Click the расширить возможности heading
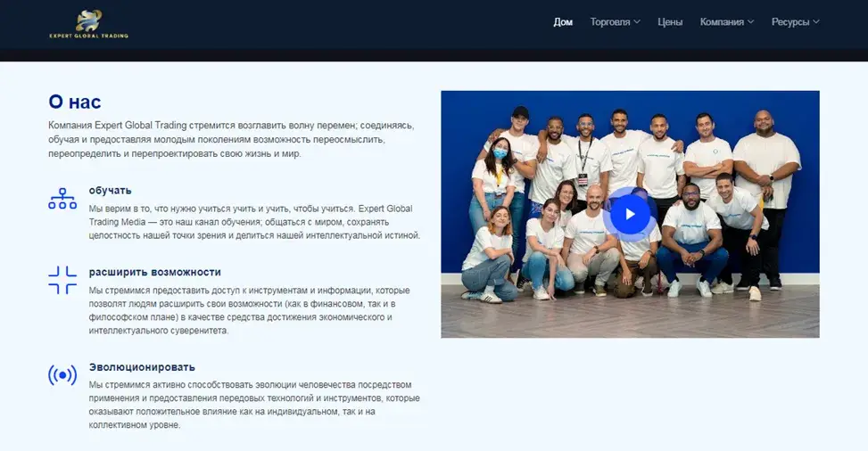The height and width of the screenshot is (451, 868). click(x=155, y=272)
